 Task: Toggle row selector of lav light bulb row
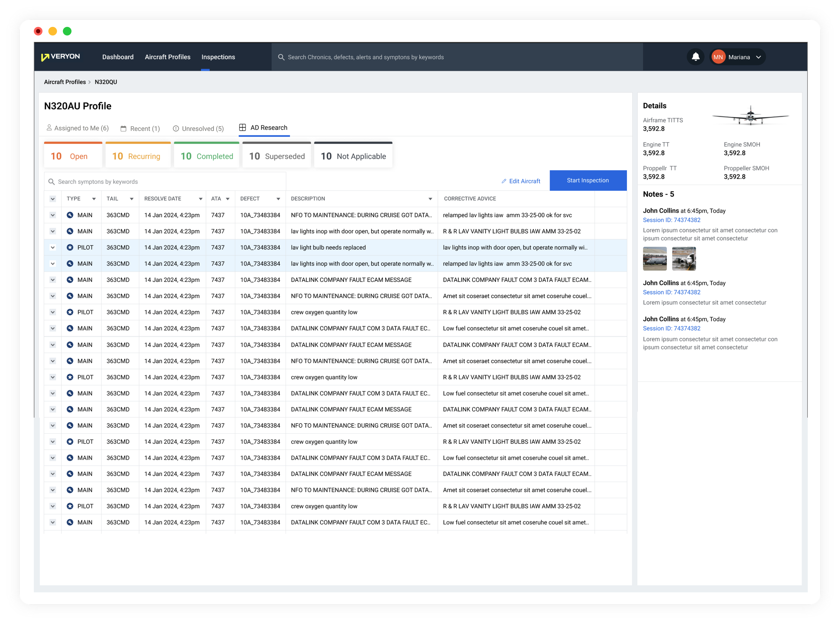(53, 247)
